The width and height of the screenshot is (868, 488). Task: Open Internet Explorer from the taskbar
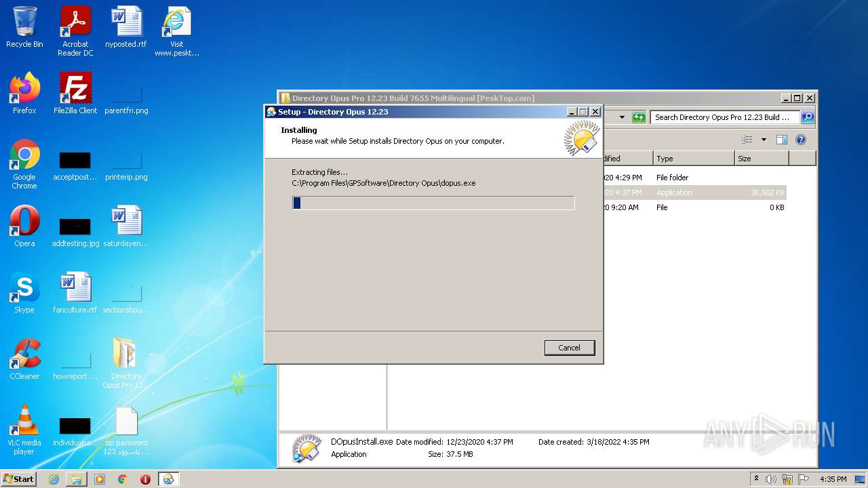pyautogui.click(x=54, y=479)
